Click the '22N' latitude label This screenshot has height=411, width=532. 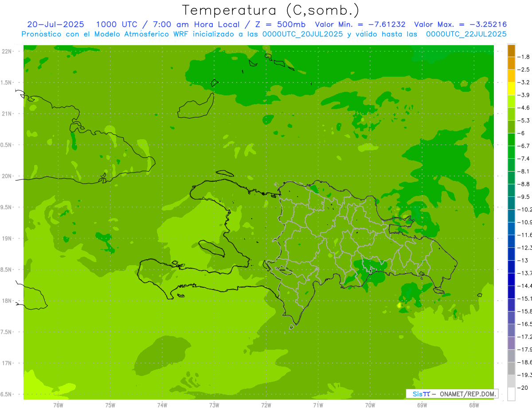point(7,51)
